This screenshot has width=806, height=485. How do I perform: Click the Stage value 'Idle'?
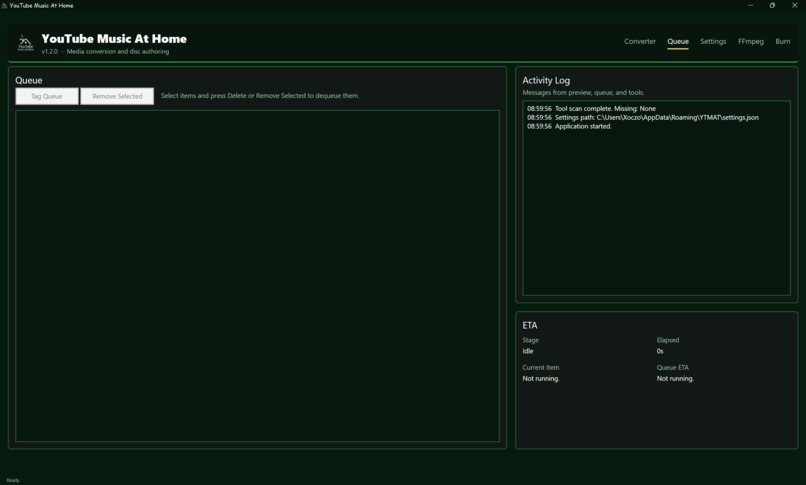point(528,351)
